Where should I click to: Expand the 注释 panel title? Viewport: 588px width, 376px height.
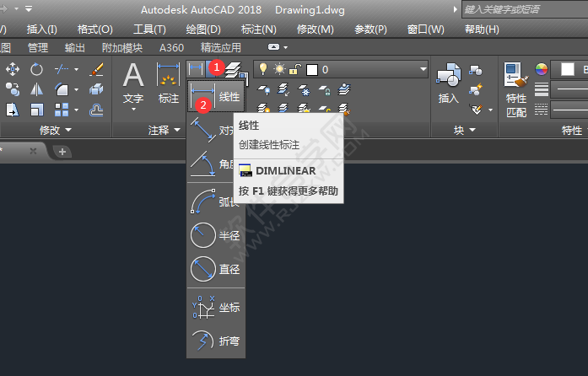[165, 130]
